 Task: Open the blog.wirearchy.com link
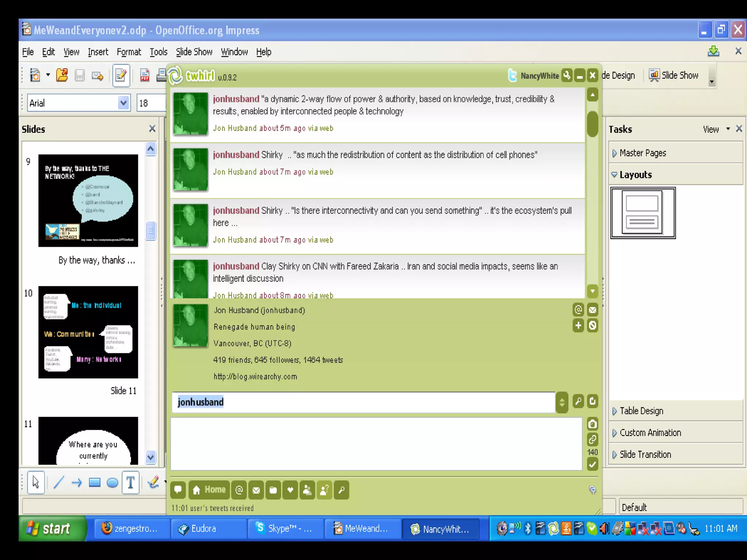255,377
